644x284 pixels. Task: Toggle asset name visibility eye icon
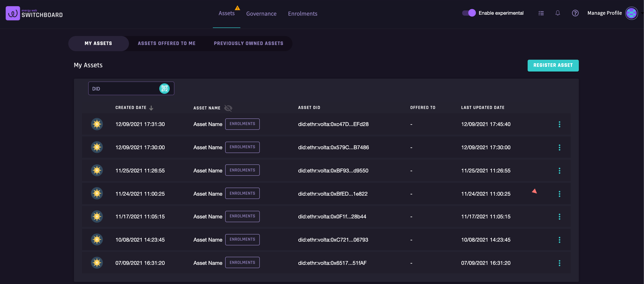pos(228,108)
